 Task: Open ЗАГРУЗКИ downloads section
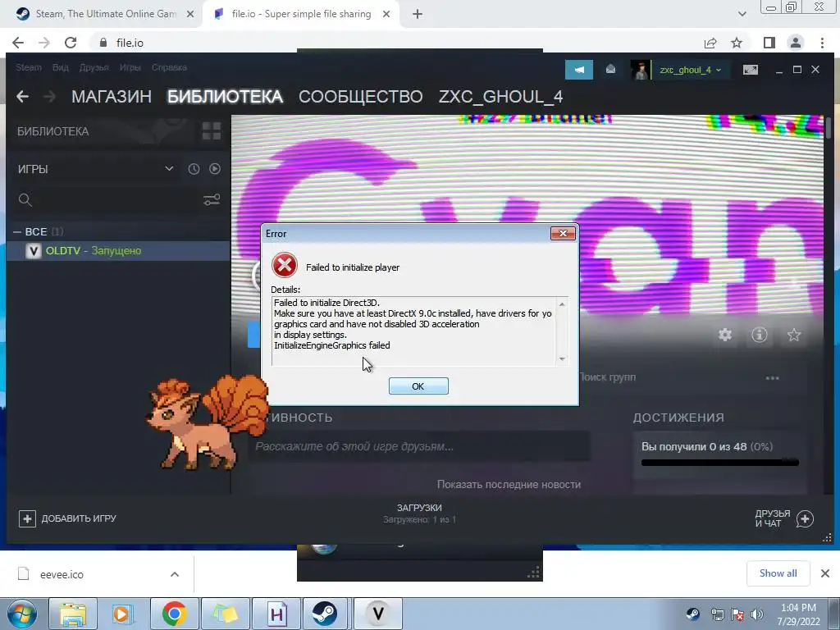(x=419, y=513)
